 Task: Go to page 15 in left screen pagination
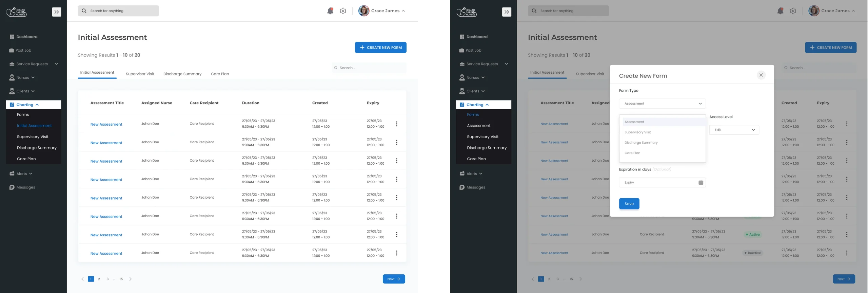[x=121, y=279]
